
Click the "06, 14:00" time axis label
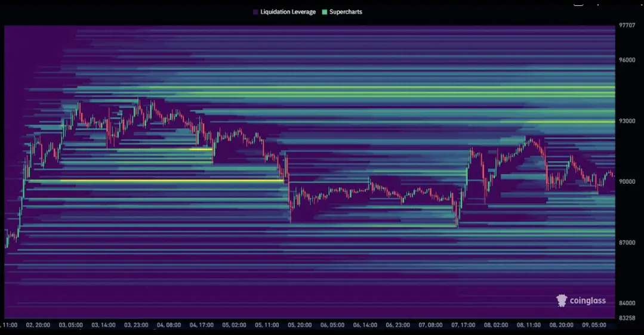click(365, 325)
